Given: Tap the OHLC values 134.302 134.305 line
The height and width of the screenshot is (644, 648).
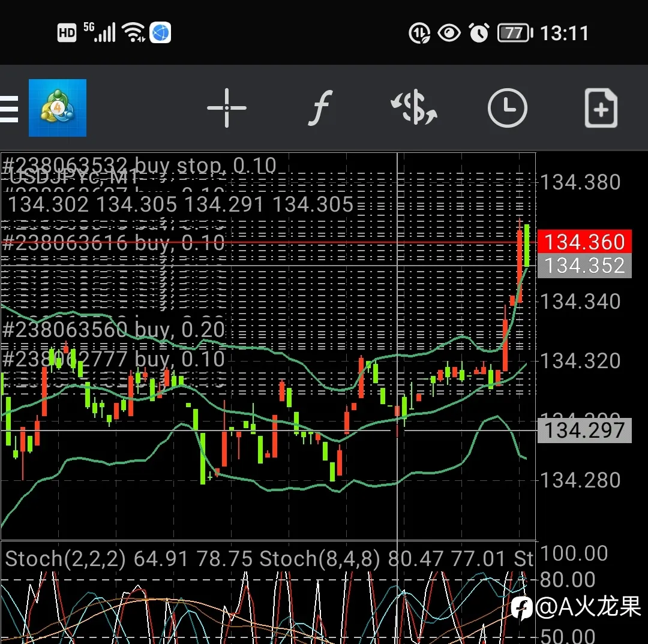Looking at the screenshot, I should 181,204.
